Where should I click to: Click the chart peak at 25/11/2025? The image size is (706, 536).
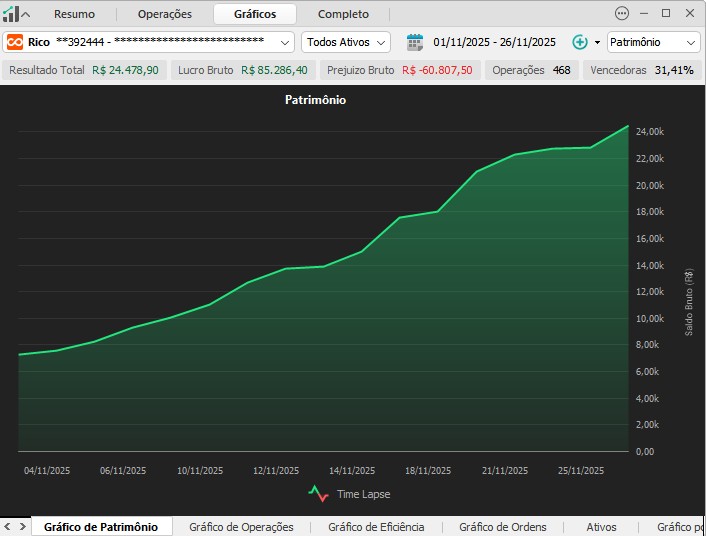(590, 147)
